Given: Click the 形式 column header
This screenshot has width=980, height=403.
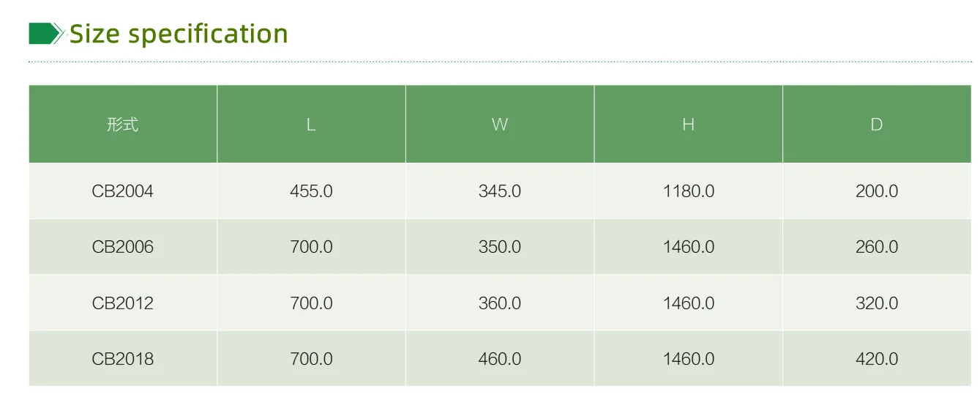Looking at the screenshot, I should click(x=122, y=125).
